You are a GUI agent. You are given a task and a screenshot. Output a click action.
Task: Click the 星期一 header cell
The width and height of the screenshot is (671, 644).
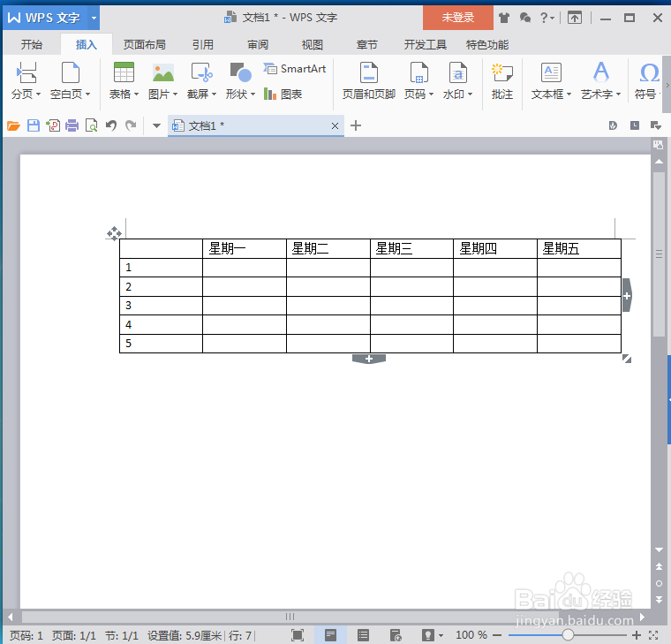(245, 249)
